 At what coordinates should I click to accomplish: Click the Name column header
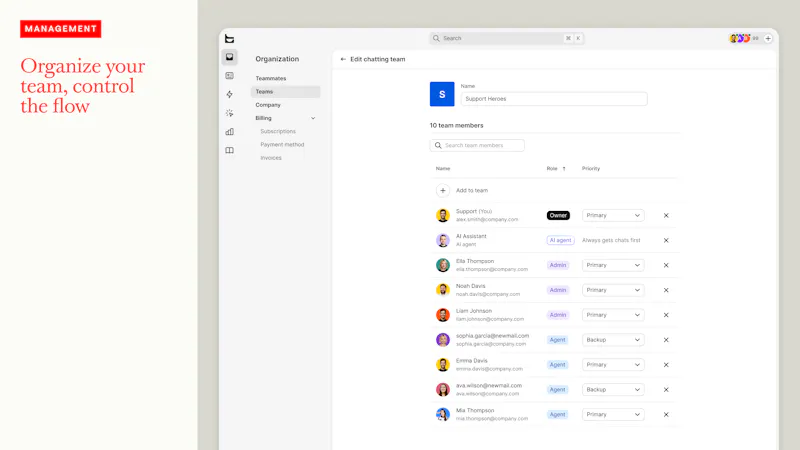443,168
